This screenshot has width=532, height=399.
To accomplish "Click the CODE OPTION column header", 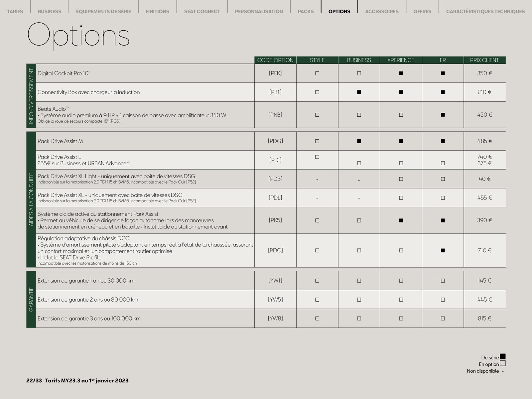I will [x=275, y=60].
